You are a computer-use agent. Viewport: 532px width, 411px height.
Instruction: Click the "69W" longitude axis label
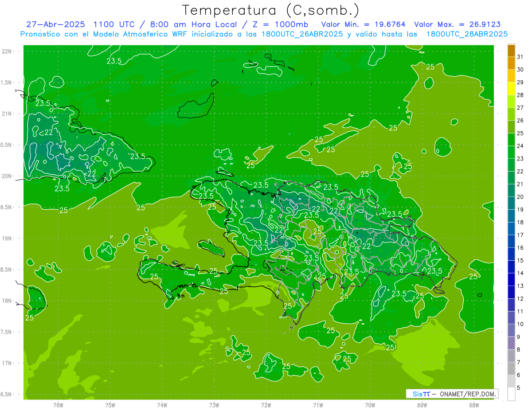[422, 405]
